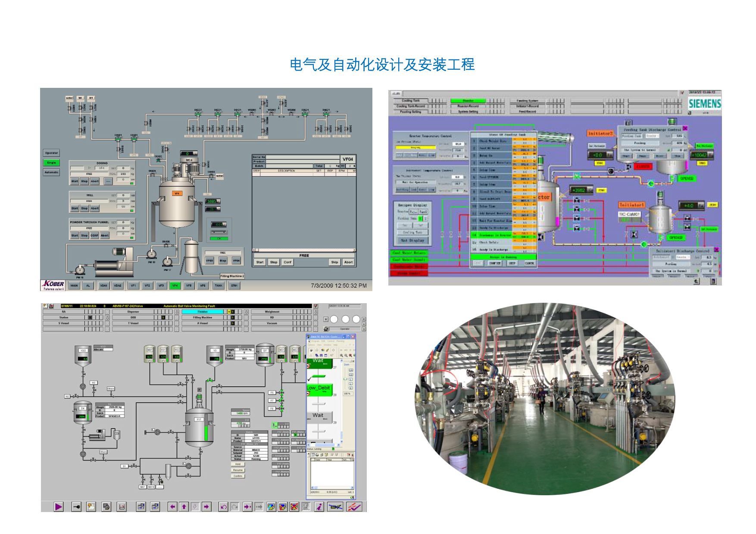The image size is (756, 534).
Task: Open the Cooling Tank area in Siemens screen
Action: 410,101
